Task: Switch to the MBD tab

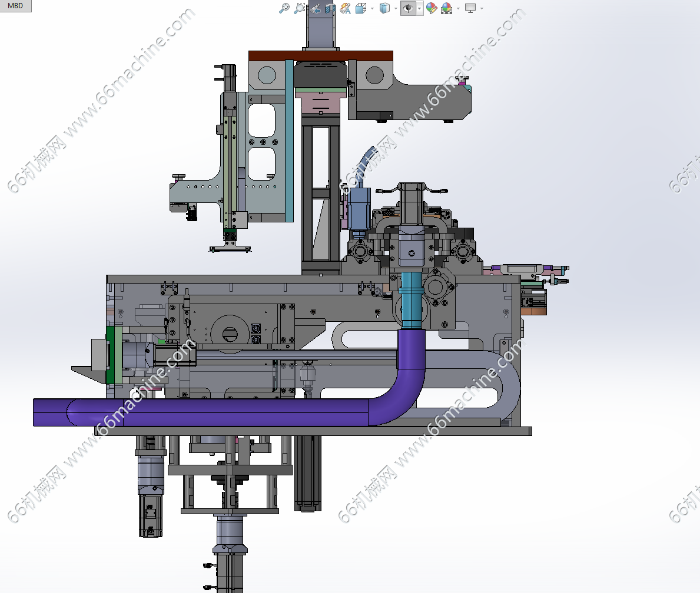Action: pos(15,6)
